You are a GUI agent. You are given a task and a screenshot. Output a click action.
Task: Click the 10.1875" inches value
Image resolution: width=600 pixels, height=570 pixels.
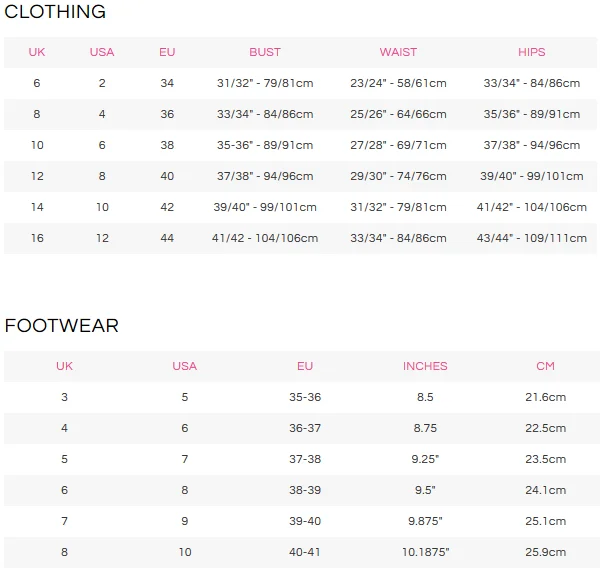425,552
